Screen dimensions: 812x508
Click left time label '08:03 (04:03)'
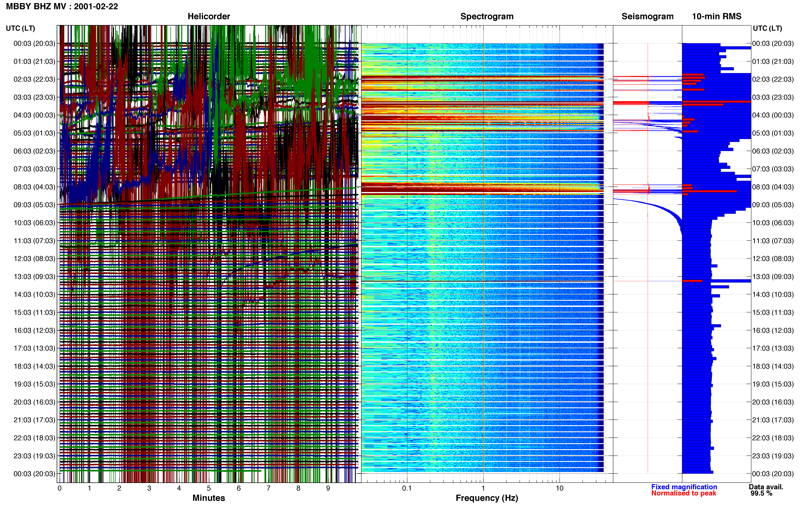[x=34, y=187]
